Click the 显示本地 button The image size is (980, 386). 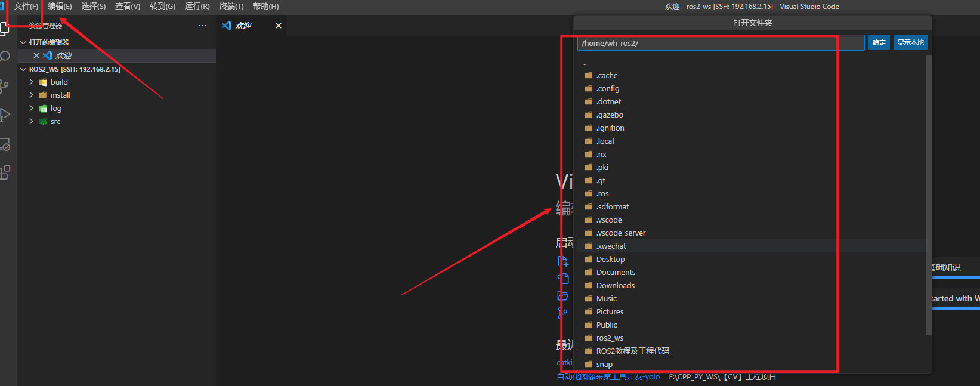911,42
